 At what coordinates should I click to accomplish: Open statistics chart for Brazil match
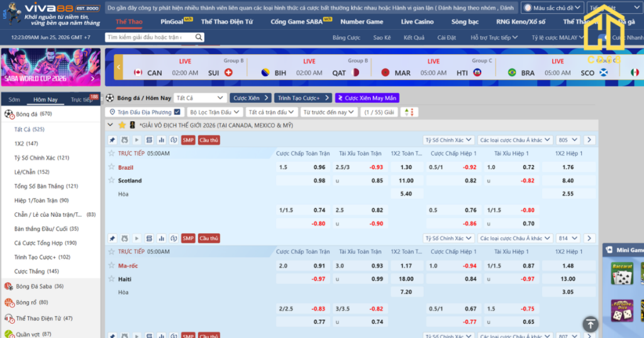tap(162, 140)
